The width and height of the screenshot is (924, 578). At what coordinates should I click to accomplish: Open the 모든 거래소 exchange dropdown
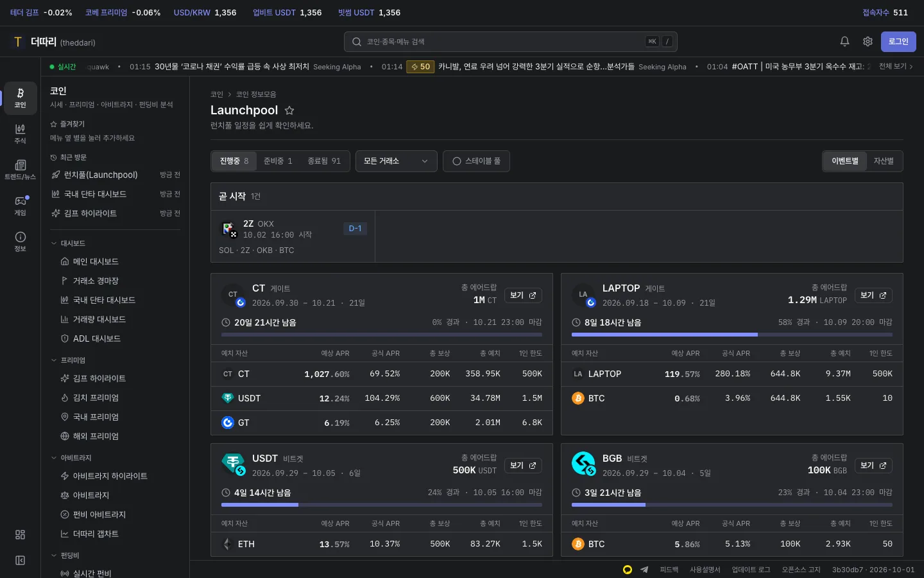coord(396,161)
